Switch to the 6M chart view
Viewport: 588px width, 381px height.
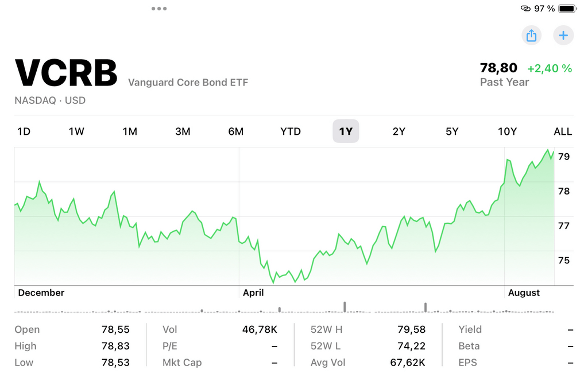[x=236, y=131]
